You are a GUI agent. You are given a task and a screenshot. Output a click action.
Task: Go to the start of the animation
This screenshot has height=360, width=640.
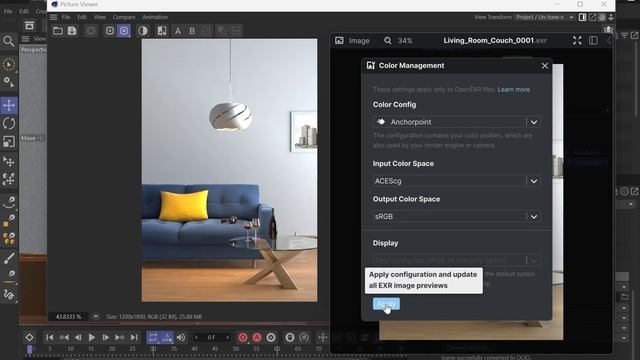click(x=49, y=337)
